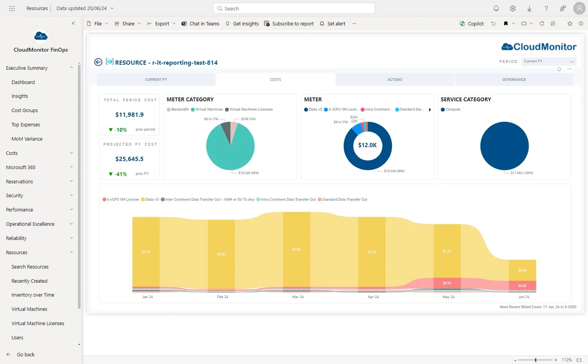Click the feedback icon beside the profile

pos(563,8)
